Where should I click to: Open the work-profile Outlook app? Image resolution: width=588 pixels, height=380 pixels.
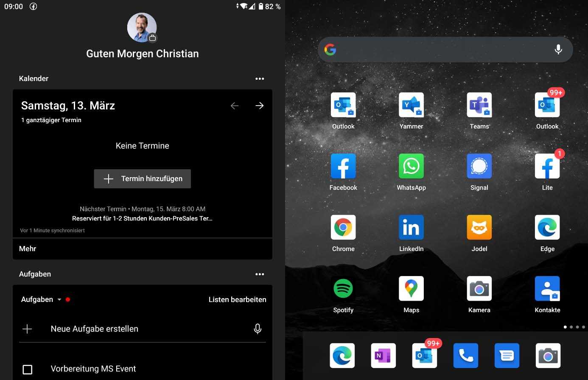(343, 105)
